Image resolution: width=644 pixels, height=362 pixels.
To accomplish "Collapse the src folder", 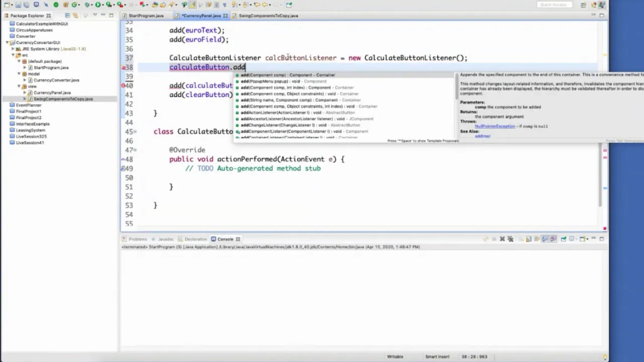I will (14, 55).
